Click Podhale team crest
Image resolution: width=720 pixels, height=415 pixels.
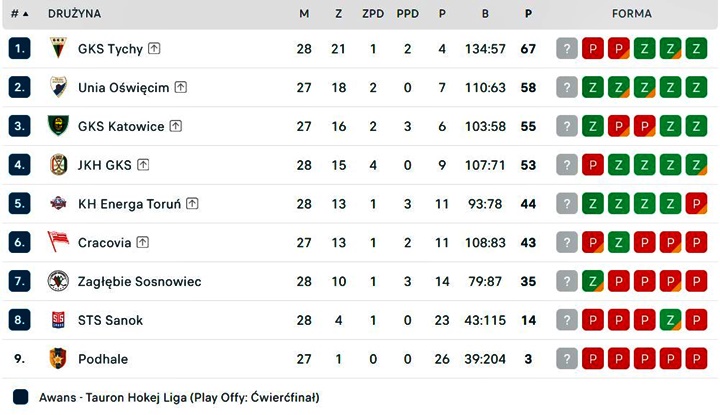58,358
